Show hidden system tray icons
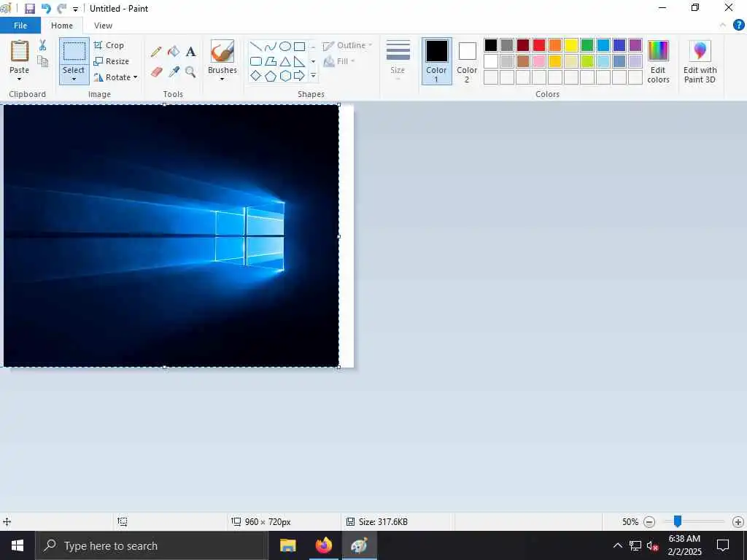Image resolution: width=747 pixels, height=560 pixels. point(617,545)
